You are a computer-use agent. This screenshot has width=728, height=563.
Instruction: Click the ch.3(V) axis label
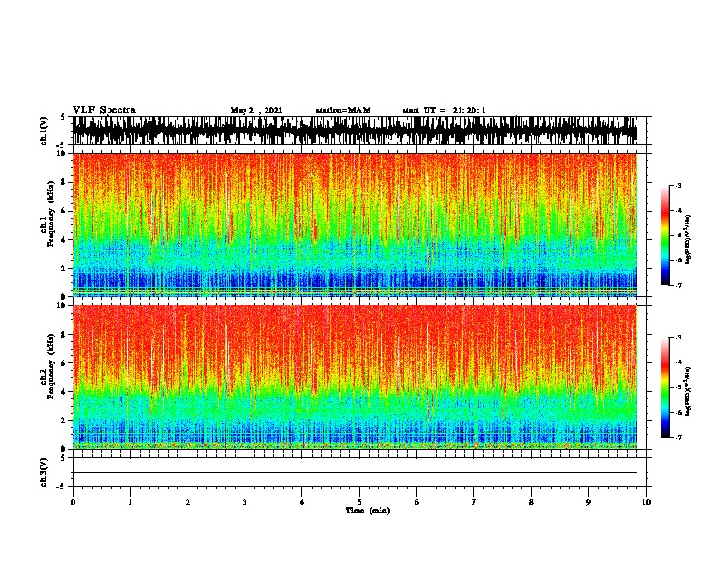44,473
